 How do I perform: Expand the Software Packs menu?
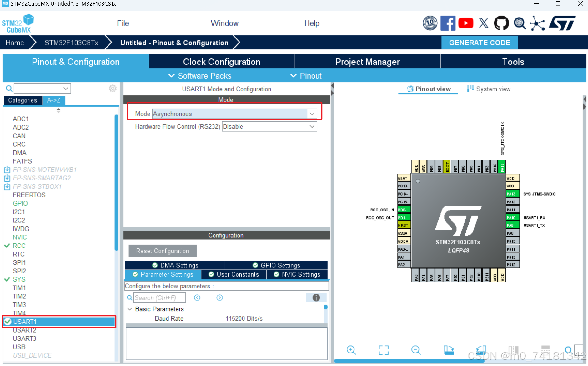(200, 76)
